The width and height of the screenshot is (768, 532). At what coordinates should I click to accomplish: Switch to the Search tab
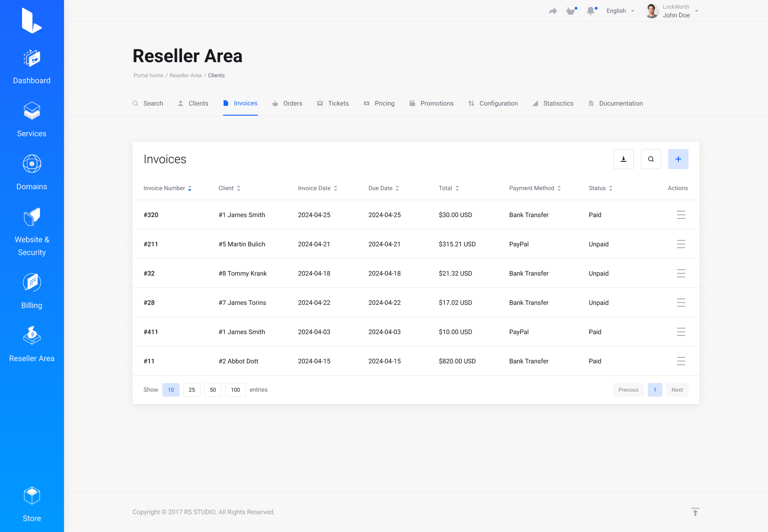coord(148,103)
